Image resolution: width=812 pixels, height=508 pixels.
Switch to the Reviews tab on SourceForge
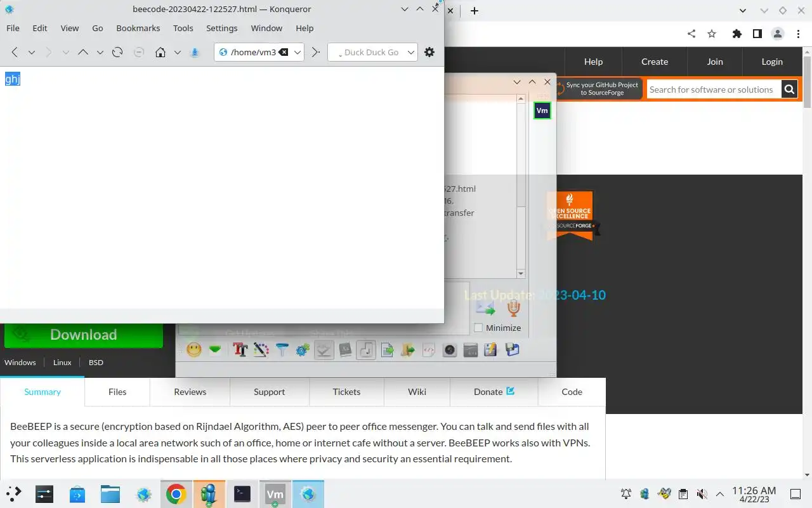click(190, 392)
